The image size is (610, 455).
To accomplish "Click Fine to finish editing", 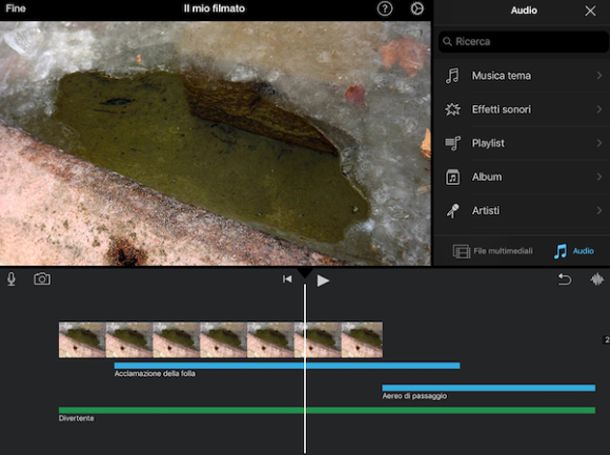I will 16,9.
